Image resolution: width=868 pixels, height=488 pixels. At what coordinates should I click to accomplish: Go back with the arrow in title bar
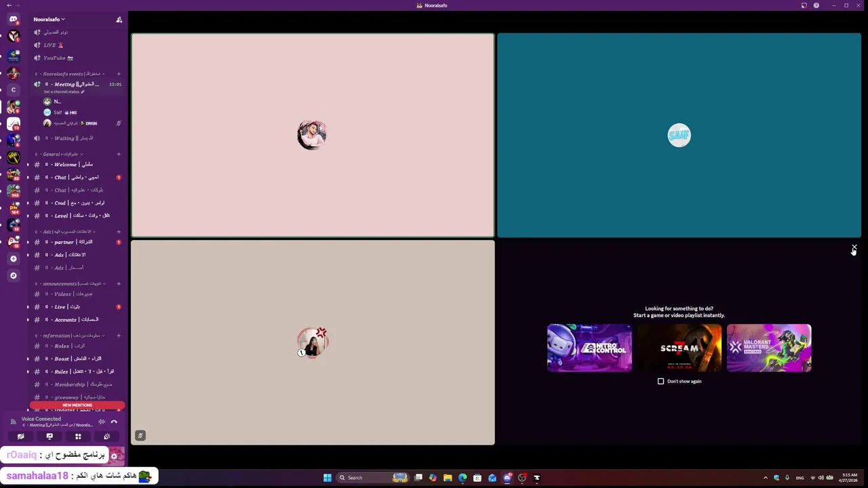9,5
